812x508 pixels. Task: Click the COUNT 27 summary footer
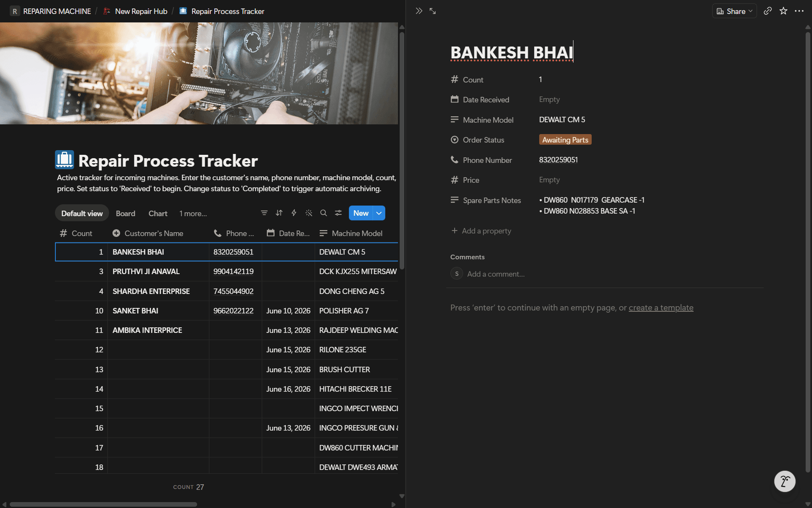189,487
